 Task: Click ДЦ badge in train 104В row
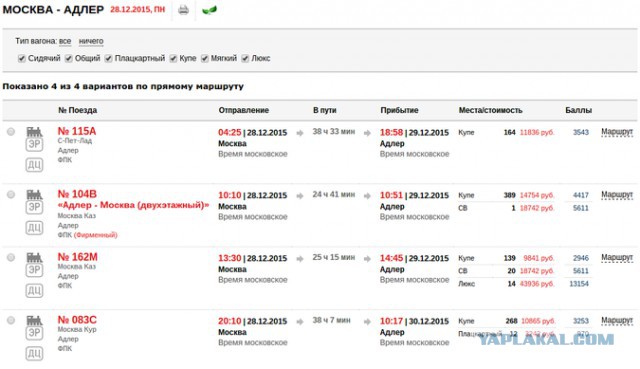(x=34, y=227)
